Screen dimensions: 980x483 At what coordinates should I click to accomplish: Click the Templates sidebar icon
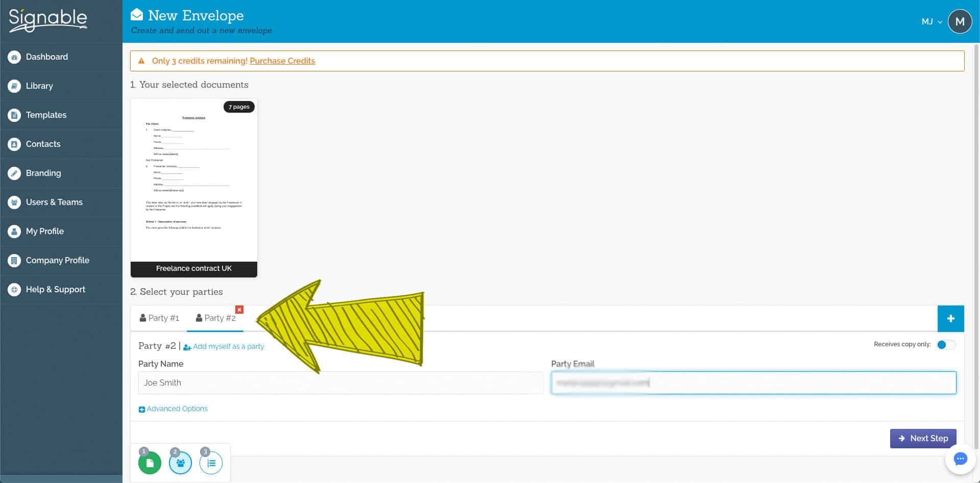coord(14,115)
